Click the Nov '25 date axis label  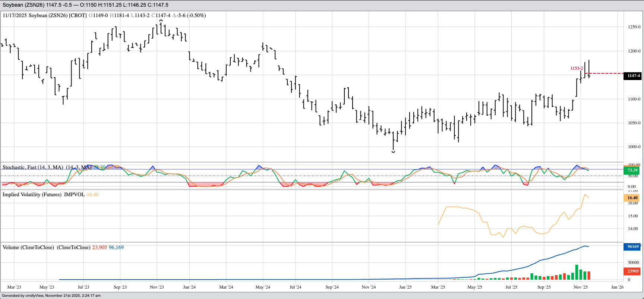(x=580, y=287)
